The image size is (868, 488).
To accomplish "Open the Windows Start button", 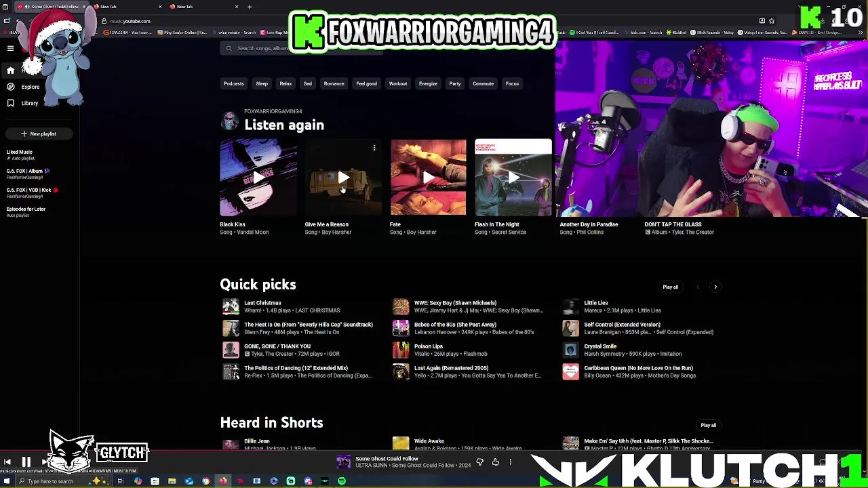I will [6, 481].
